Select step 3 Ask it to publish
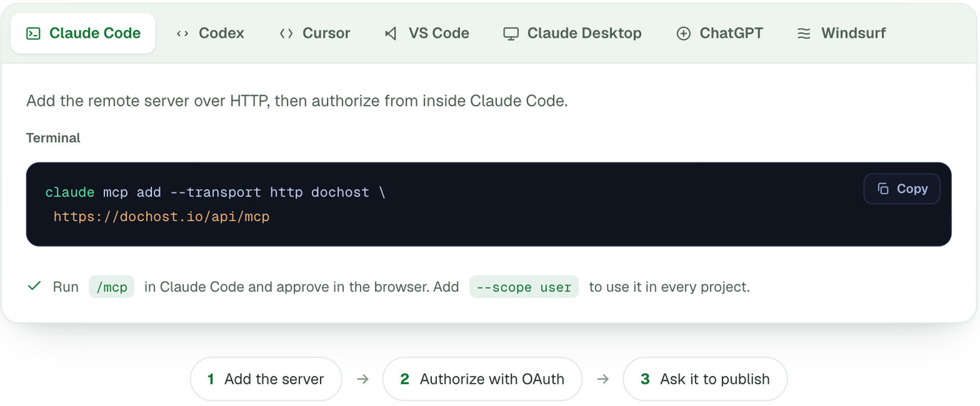 (x=705, y=379)
